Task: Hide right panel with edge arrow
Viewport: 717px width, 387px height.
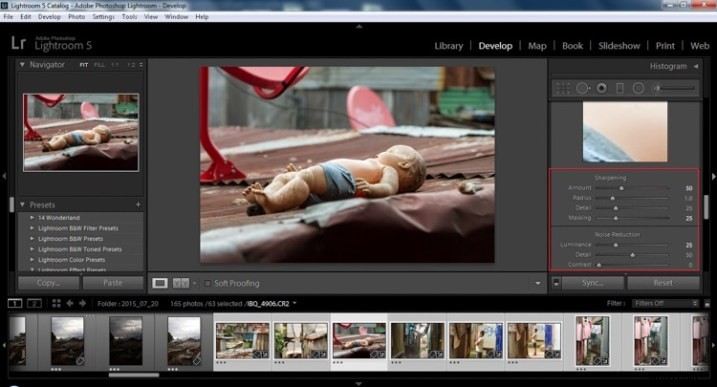Action: coord(713,176)
